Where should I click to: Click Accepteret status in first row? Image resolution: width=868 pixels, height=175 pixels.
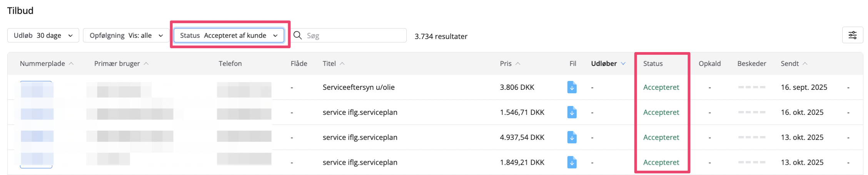pos(661,87)
